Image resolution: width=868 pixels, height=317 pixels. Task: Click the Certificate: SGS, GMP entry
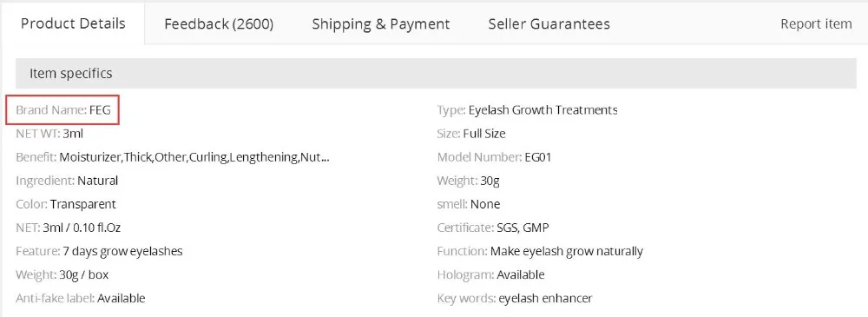493,228
